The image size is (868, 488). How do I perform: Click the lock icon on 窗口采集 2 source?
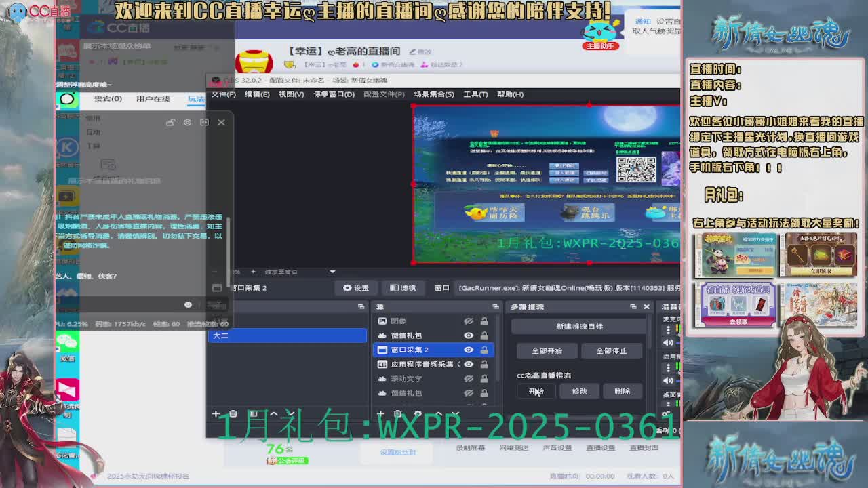point(484,350)
